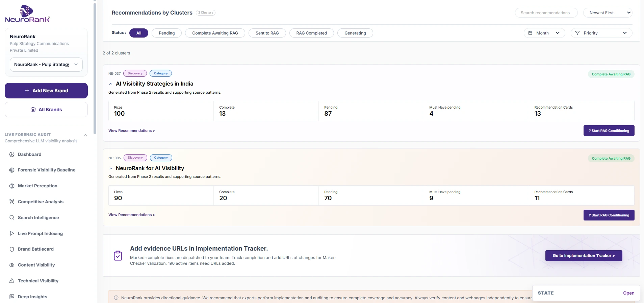644x303 pixels.
Task: Click the plus icon on Add New Brand
Action: tap(27, 91)
